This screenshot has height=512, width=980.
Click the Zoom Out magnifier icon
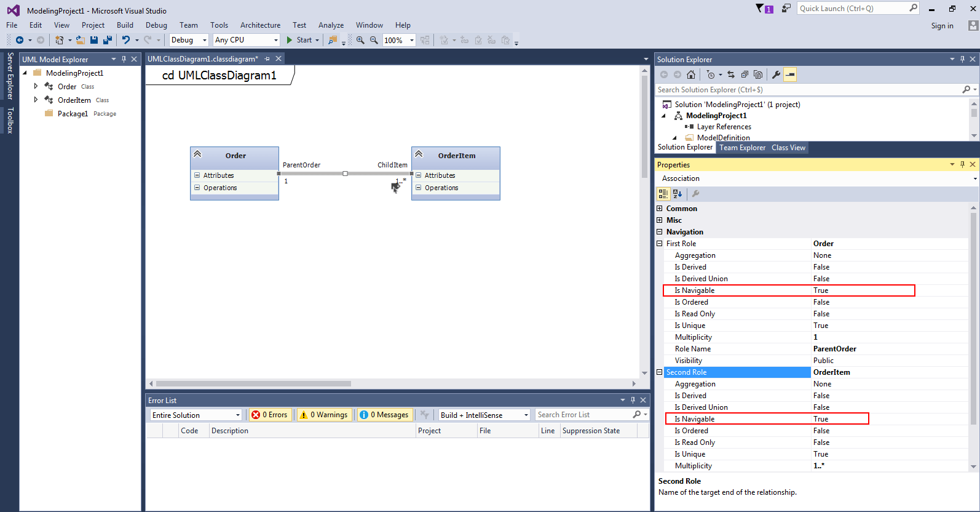click(374, 40)
